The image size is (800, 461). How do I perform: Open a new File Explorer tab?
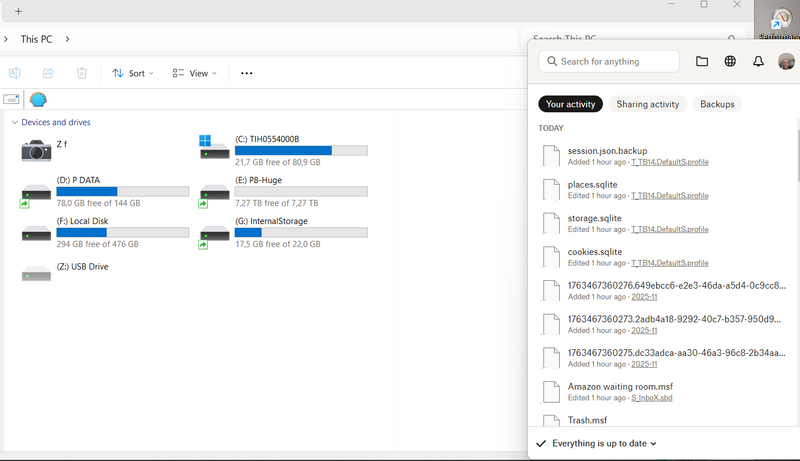(18, 11)
